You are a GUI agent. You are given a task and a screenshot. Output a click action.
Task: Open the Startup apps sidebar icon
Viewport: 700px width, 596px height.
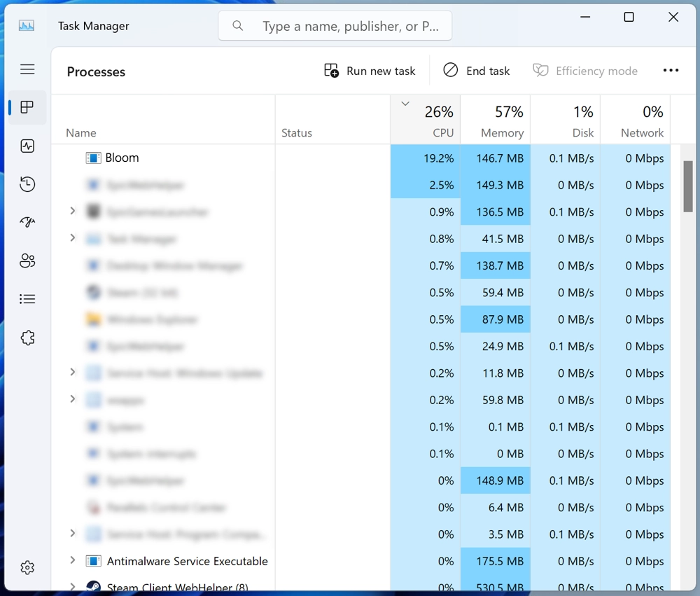click(x=27, y=222)
